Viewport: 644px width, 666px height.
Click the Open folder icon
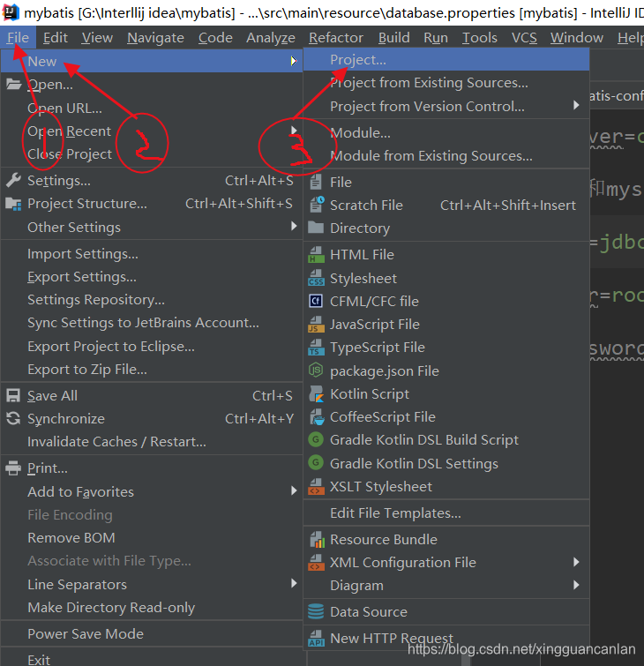[13, 84]
